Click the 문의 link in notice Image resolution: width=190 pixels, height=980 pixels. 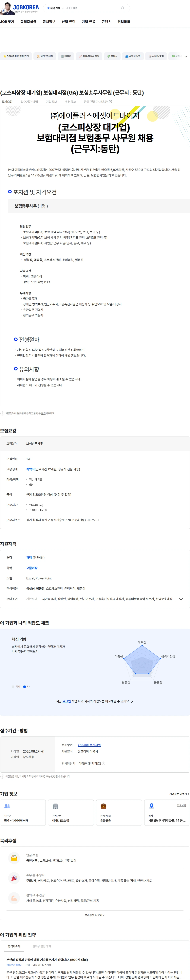(x=43, y=413)
